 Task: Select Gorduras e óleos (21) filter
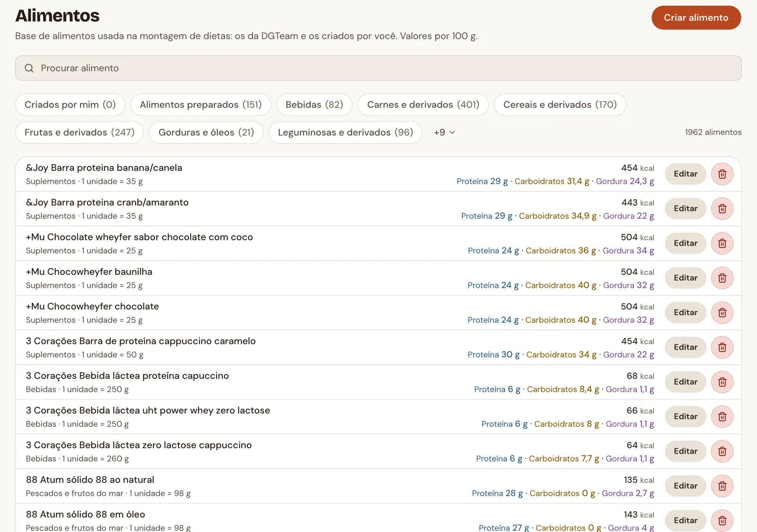click(206, 132)
